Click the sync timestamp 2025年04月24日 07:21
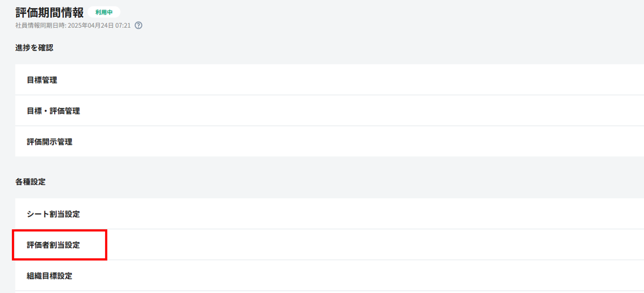This screenshot has height=293, width=644. (99, 25)
